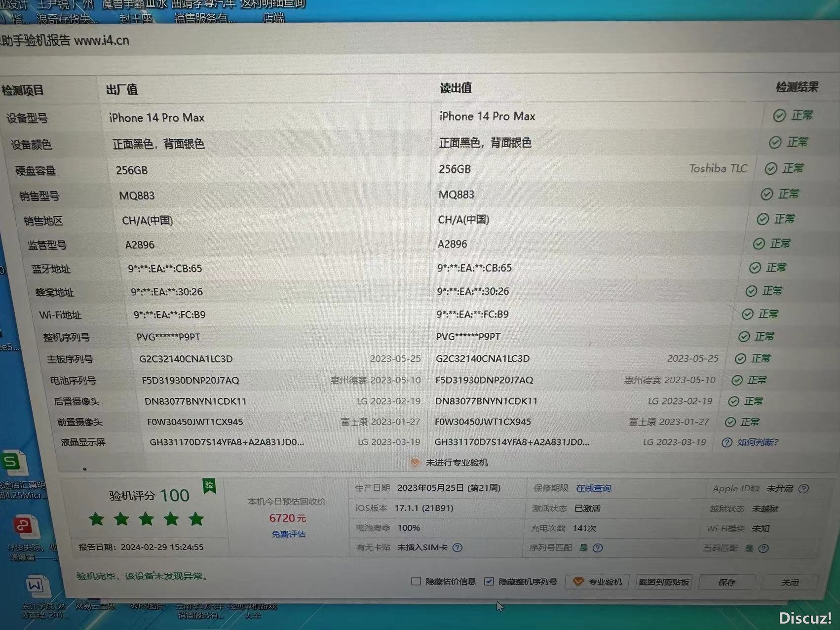This screenshot has height=630, width=840.
Task: Click the 正常 check icon for 蓝牙地址
Action: coord(755,268)
